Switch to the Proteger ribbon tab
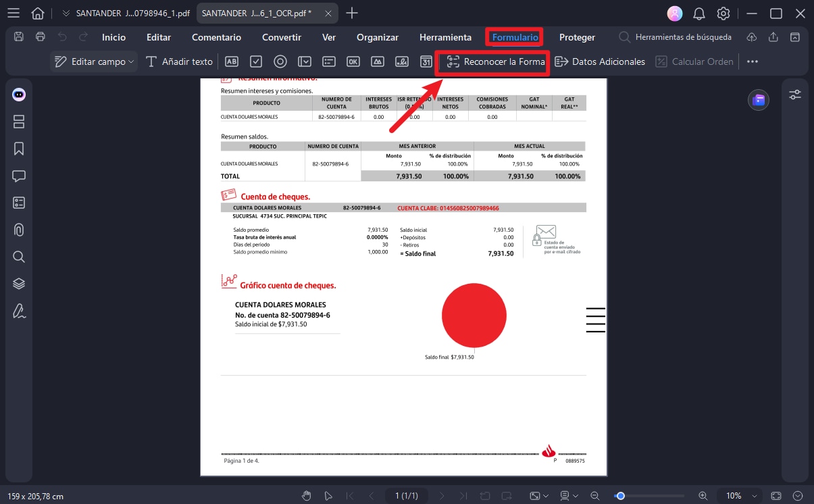The width and height of the screenshot is (814, 504). [577, 37]
